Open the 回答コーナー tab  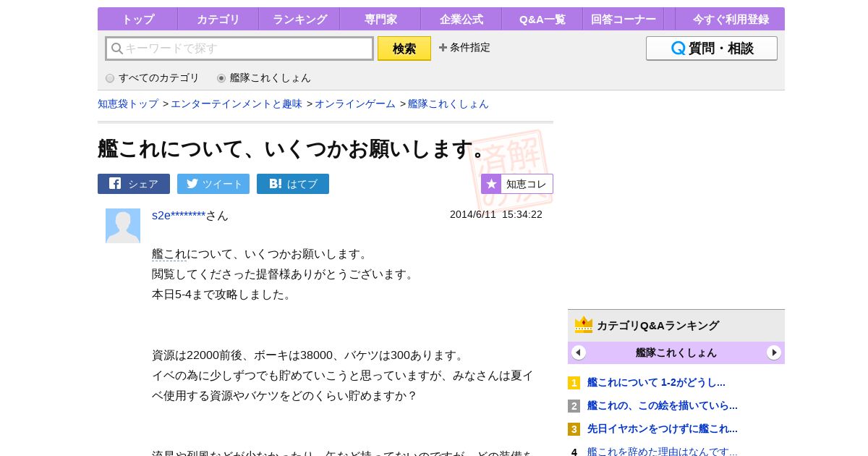coord(624,20)
